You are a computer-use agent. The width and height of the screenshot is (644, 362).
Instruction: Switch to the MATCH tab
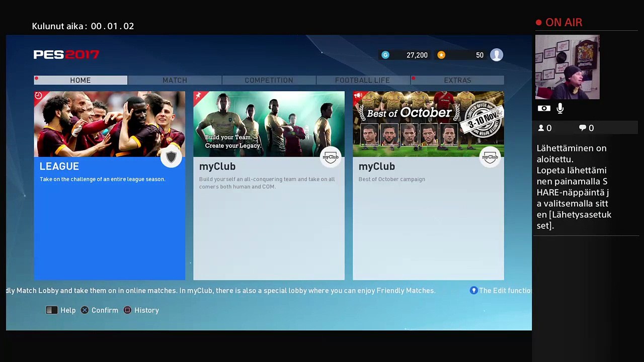[175, 80]
